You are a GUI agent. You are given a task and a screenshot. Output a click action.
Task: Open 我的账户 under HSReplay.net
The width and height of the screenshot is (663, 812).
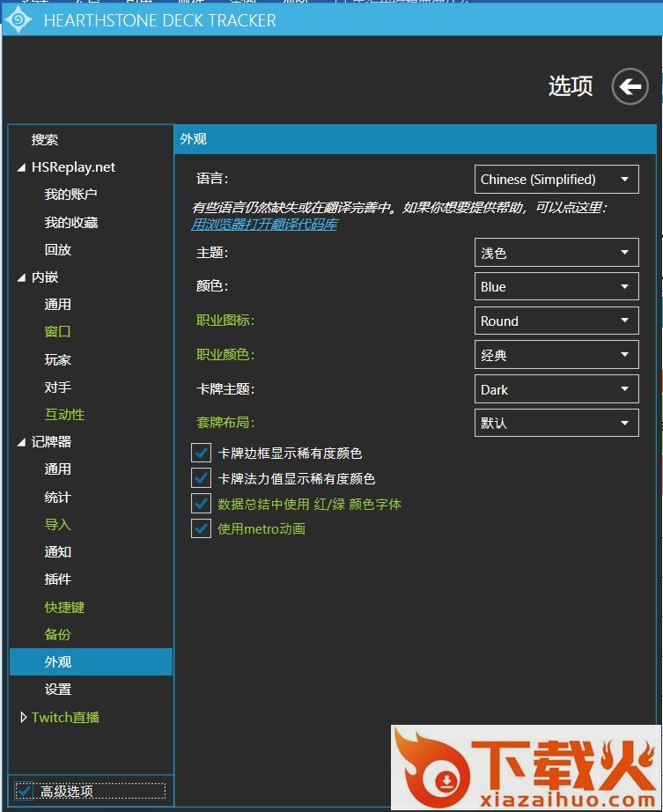(x=71, y=195)
